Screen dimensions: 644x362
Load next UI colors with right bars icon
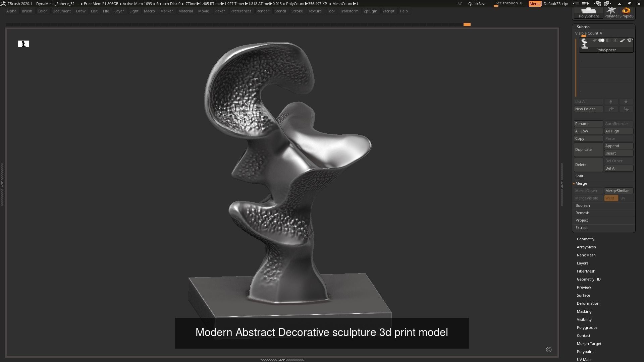[x=585, y=3]
